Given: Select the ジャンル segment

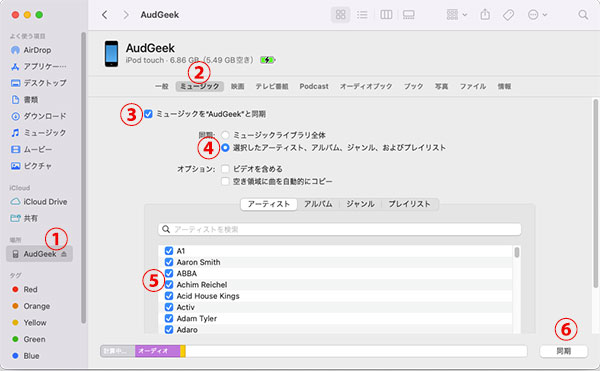Looking at the screenshot, I should pyautogui.click(x=360, y=204).
